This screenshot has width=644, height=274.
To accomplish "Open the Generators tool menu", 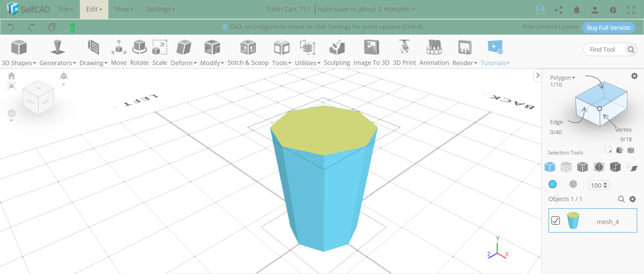I will (58, 52).
